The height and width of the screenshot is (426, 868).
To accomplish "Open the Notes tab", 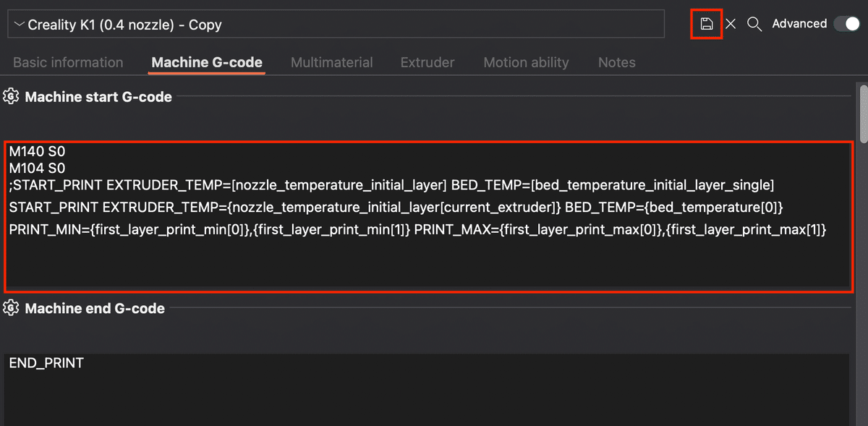I will tap(617, 62).
